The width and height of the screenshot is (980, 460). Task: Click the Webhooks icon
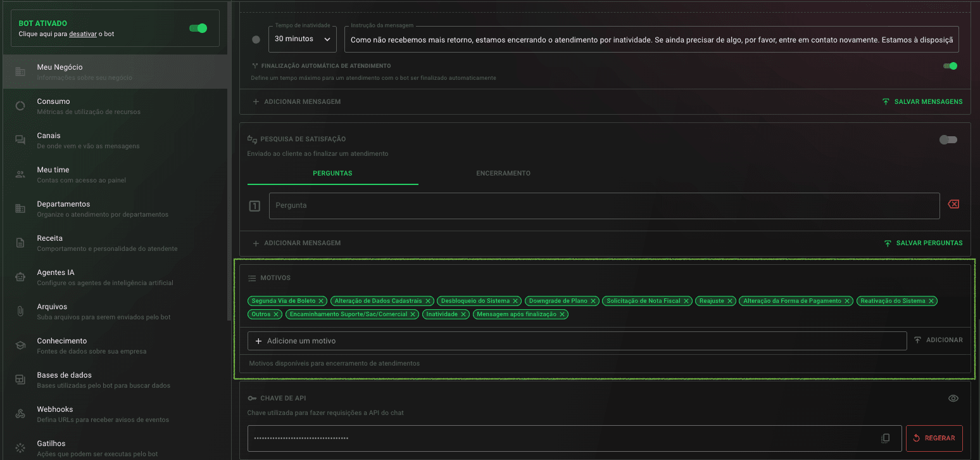tap(20, 414)
